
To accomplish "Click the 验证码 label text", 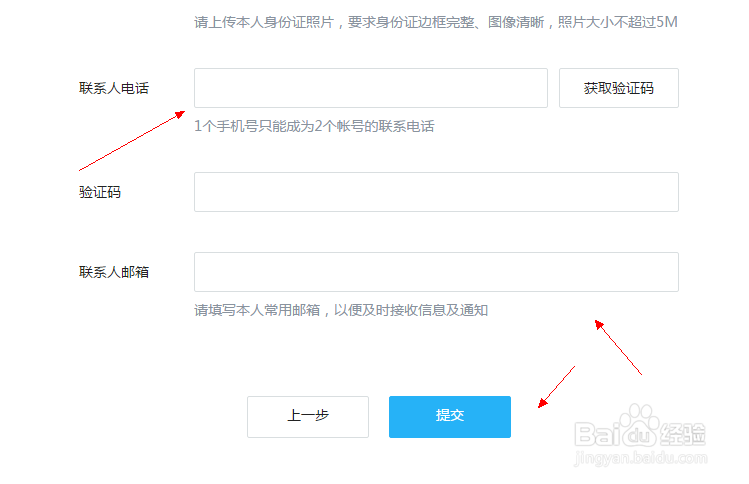I will pyautogui.click(x=100, y=192).
